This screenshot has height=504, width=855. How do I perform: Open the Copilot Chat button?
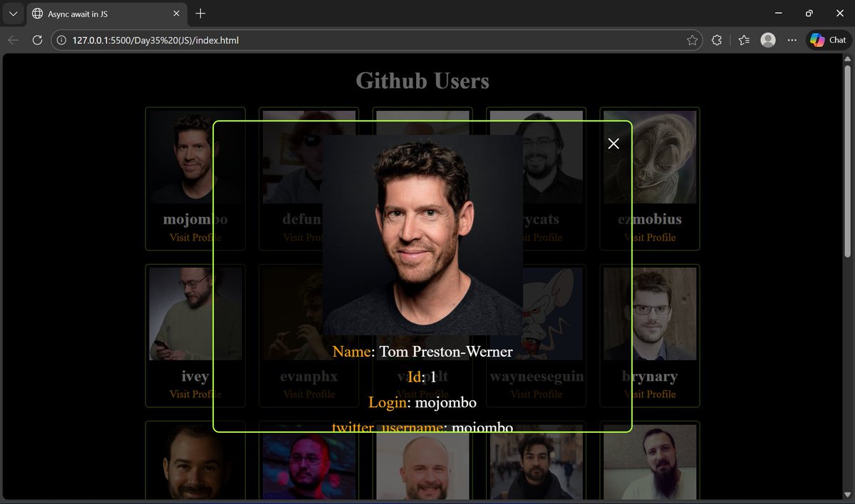tap(829, 41)
